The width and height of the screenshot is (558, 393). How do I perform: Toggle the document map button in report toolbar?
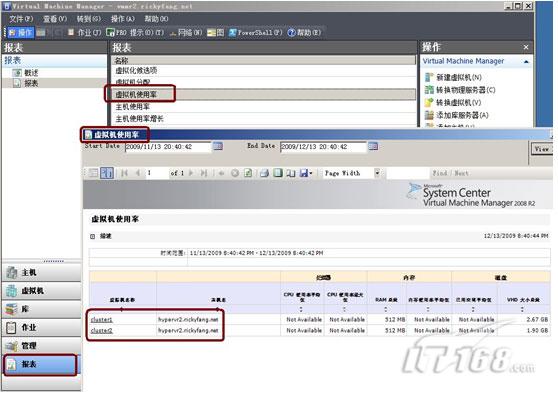[107, 173]
